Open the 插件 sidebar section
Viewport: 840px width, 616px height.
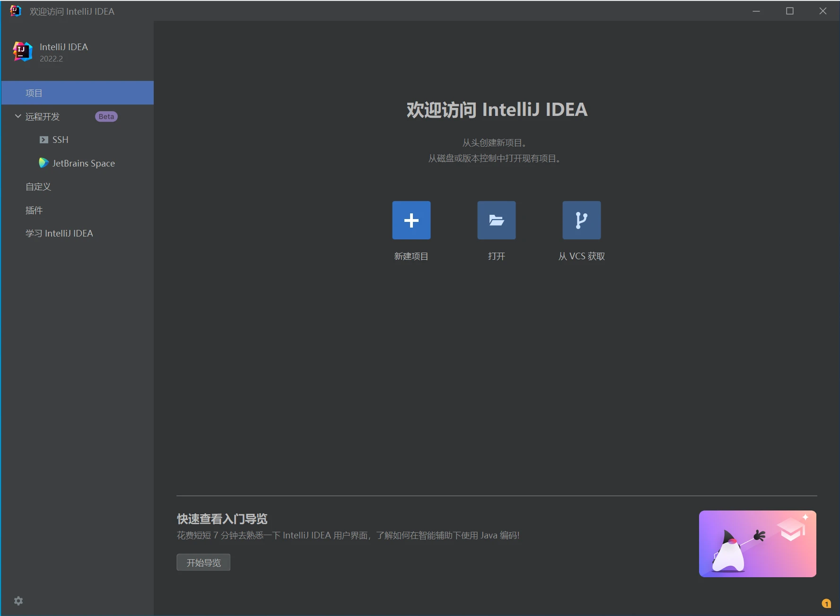tap(78, 210)
